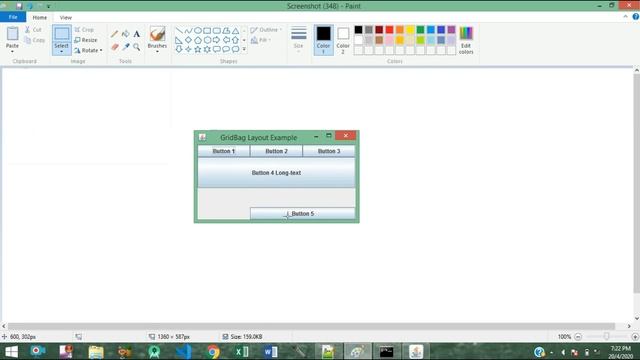This screenshot has height=360, width=640.
Task: Choose the Oval shape
Action: (x=198, y=31)
